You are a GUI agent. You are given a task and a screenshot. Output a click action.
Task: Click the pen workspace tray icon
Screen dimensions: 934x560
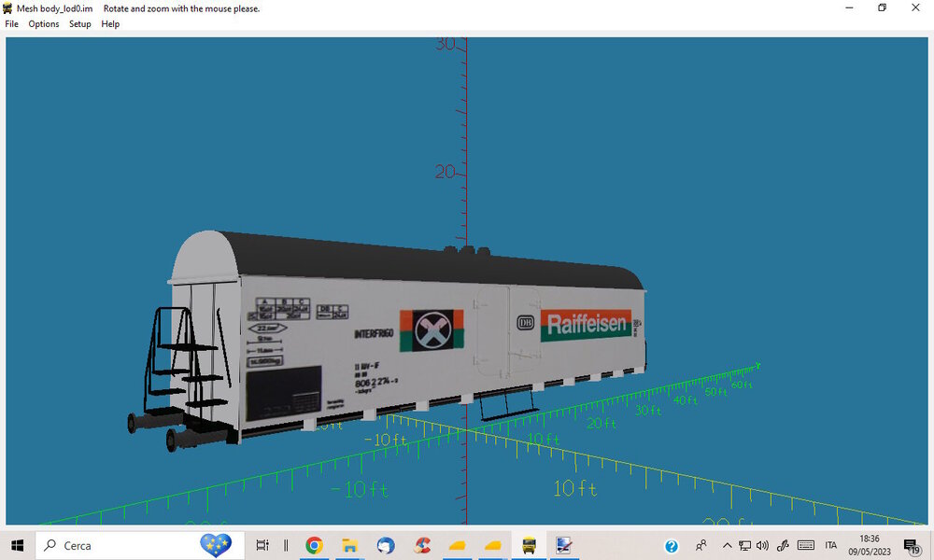click(x=783, y=545)
